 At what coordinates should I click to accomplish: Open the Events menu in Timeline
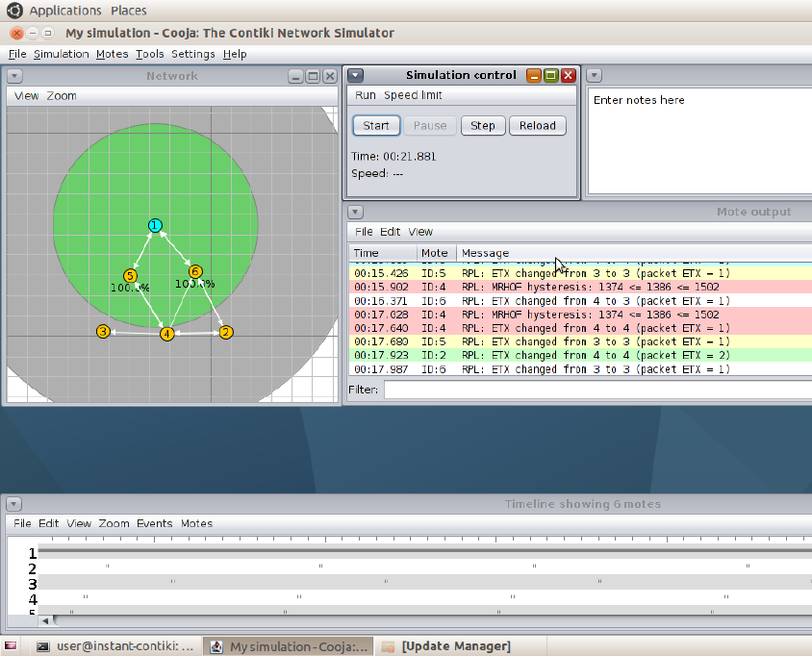click(154, 523)
